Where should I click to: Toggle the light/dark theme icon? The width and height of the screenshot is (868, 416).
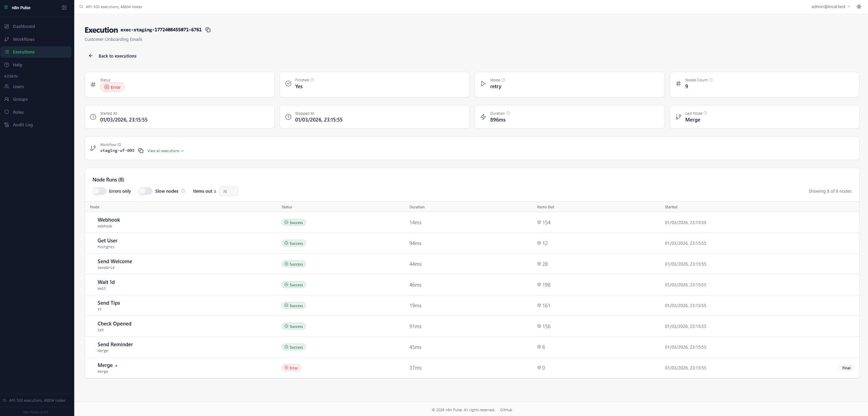pyautogui.click(x=859, y=7)
